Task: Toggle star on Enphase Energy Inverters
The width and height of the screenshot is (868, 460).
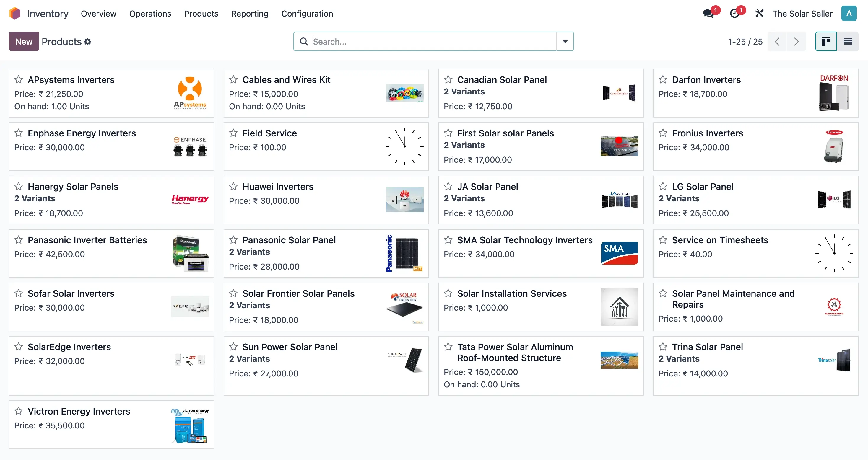Action: 19,133
